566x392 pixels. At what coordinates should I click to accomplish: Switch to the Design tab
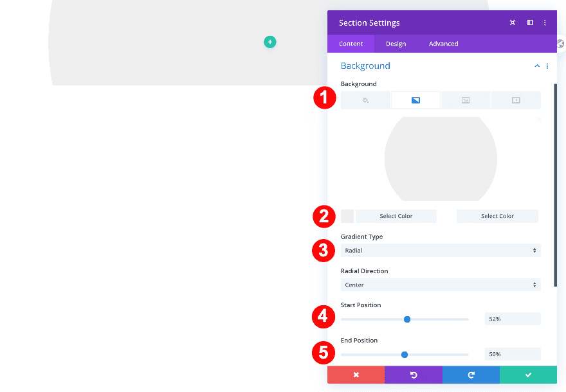[x=396, y=44]
